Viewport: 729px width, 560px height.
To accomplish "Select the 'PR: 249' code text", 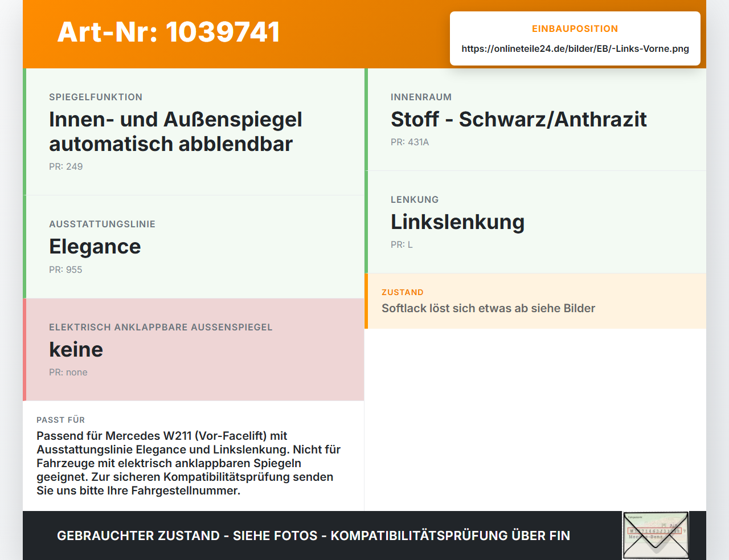I will (66, 166).
